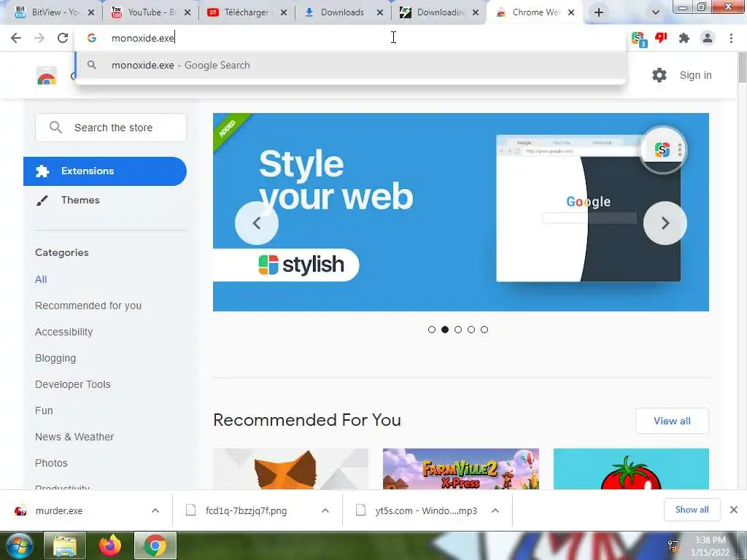747x560 pixels.
Task: Select Themes in the sidebar
Action: pyautogui.click(x=80, y=200)
